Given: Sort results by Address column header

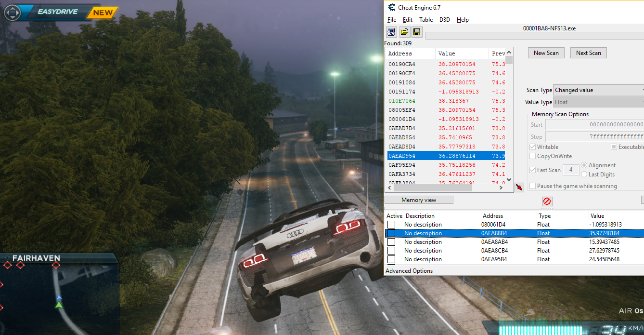Looking at the screenshot, I should click(x=411, y=54).
